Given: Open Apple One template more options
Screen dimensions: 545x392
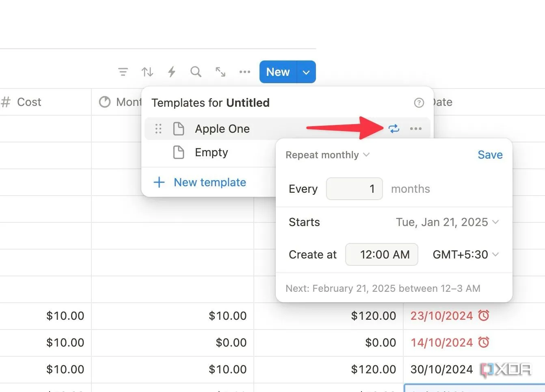Looking at the screenshot, I should (415, 129).
